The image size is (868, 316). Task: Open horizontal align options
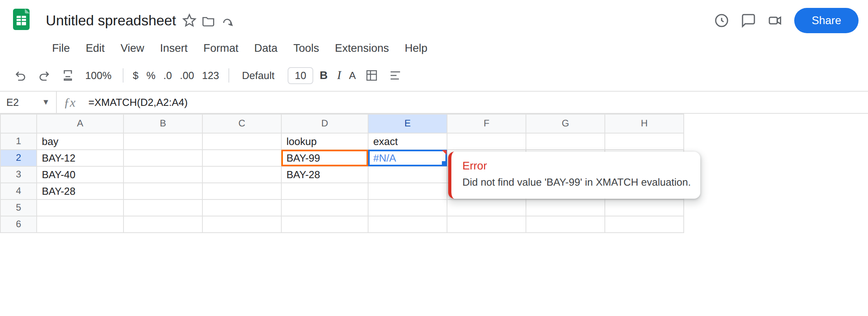coord(395,75)
